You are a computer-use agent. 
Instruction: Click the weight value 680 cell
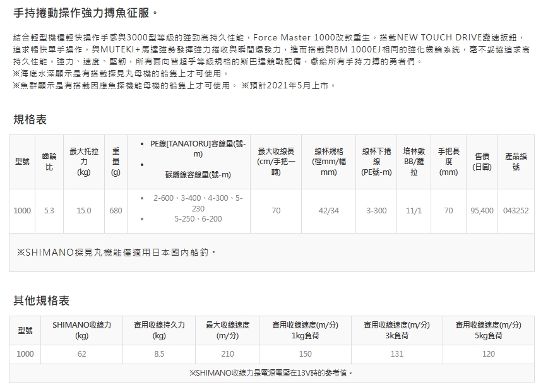(116, 211)
